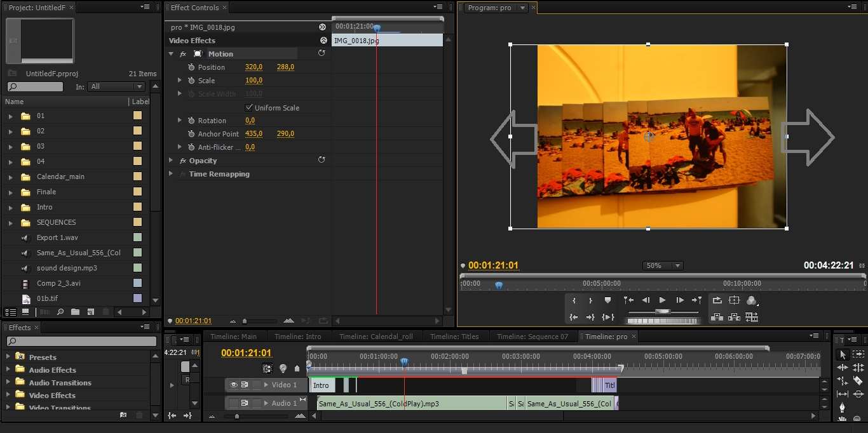Switch to the Timeline: Intro tab
The image size is (868, 433).
298,336
